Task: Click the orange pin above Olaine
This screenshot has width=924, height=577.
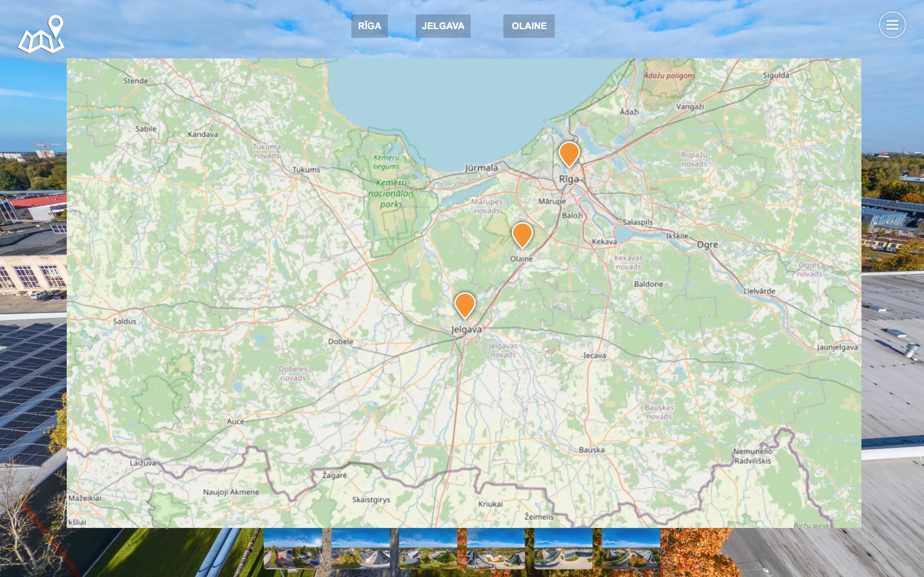Action: click(522, 234)
